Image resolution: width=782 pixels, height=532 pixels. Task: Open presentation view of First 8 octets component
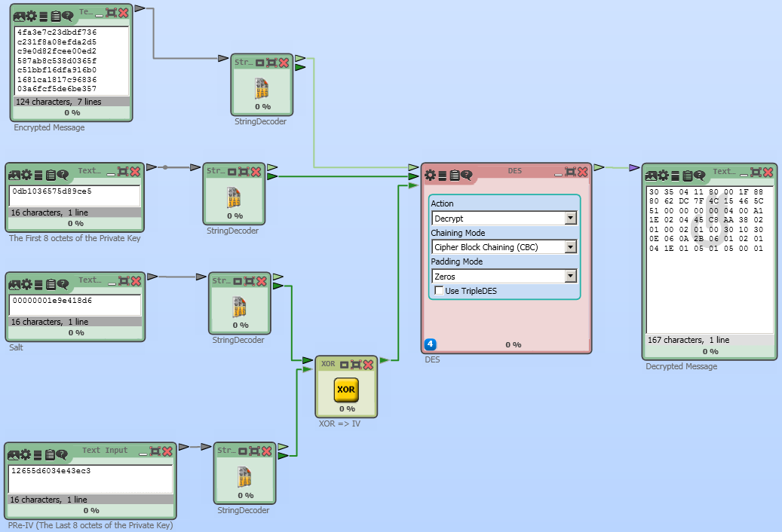tap(14, 175)
